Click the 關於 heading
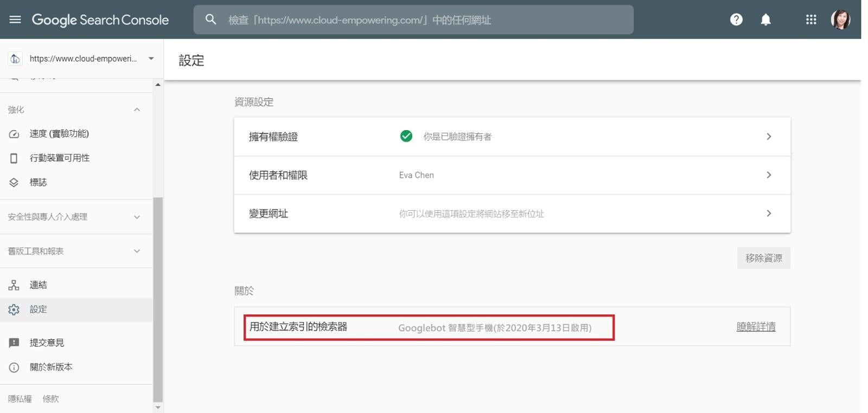This screenshot has width=868, height=413. coord(244,291)
